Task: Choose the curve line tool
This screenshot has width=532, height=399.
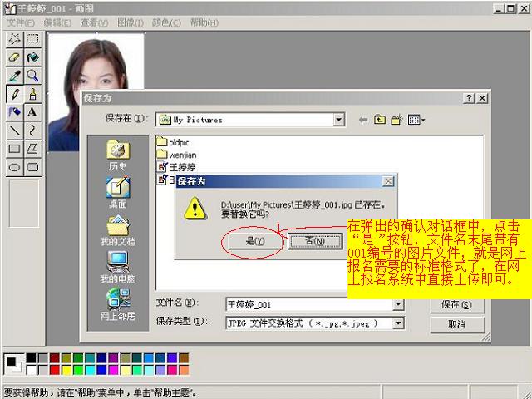Action: (x=32, y=131)
